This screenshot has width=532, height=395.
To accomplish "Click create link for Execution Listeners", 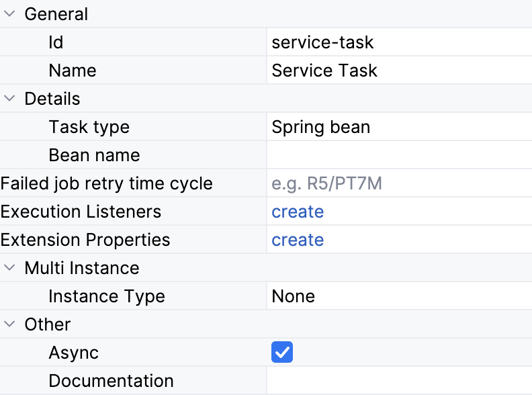I will point(298,212).
